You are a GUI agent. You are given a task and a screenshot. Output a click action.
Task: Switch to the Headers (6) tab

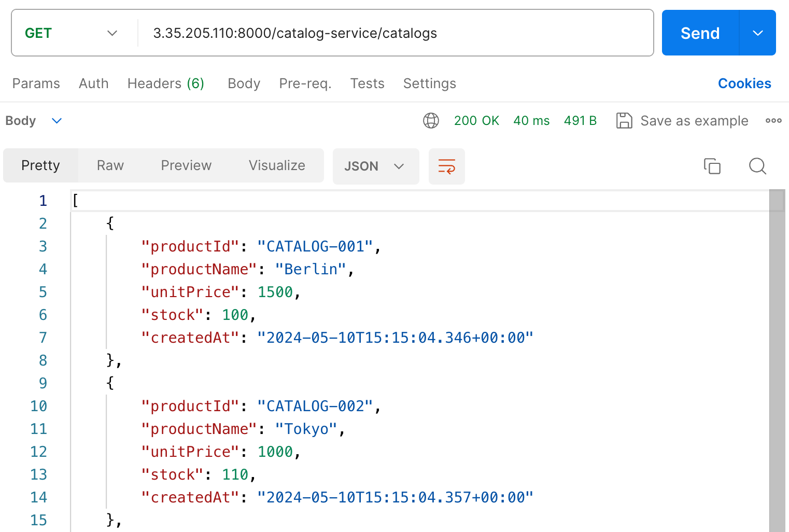tap(166, 83)
